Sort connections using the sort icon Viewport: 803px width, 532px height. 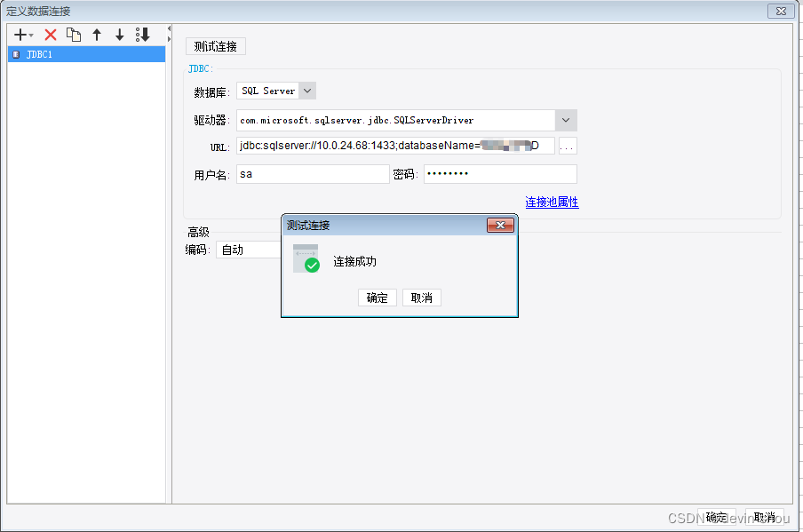tap(143, 35)
